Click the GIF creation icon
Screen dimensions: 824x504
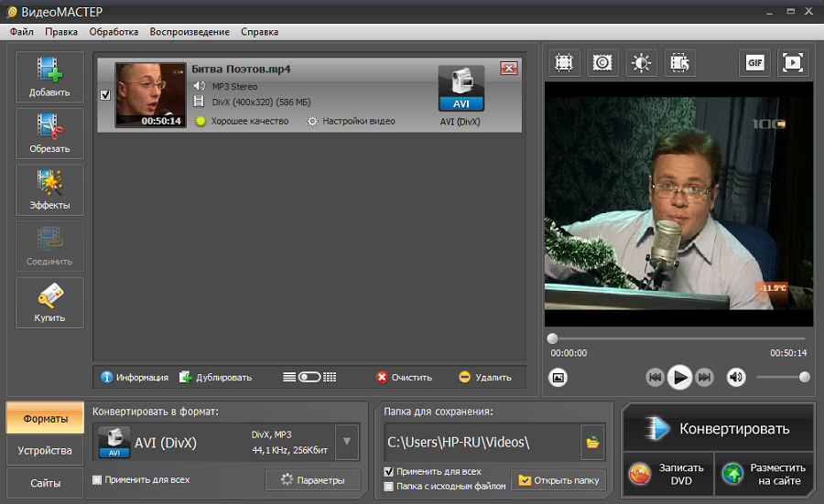point(754,63)
